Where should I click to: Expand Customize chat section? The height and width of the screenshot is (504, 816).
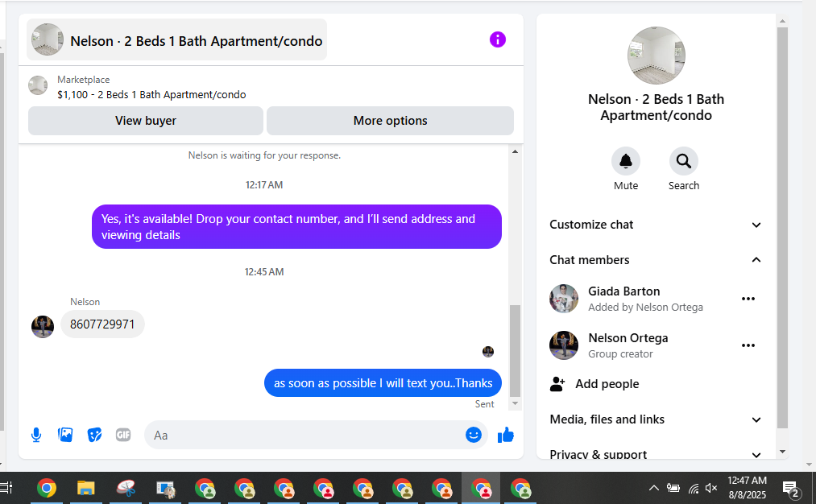pos(656,225)
